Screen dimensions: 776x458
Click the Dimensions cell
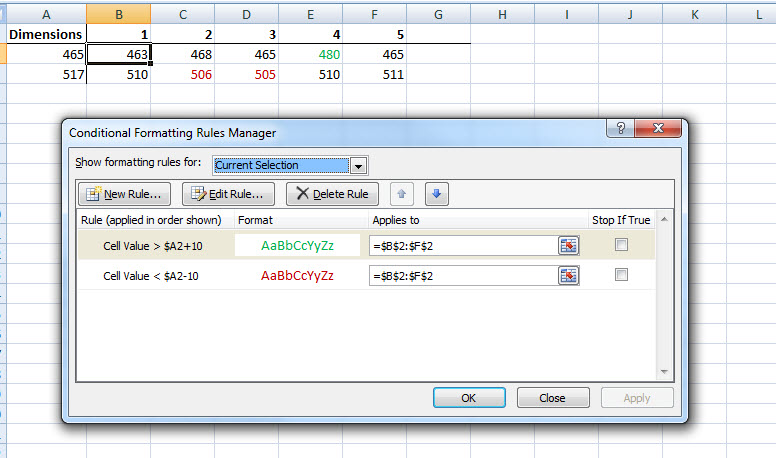click(x=46, y=34)
